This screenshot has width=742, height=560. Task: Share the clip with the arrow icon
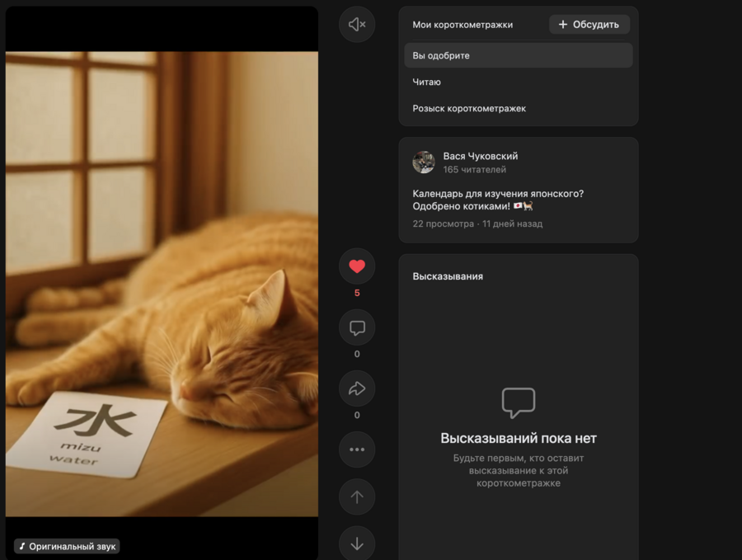[357, 388]
